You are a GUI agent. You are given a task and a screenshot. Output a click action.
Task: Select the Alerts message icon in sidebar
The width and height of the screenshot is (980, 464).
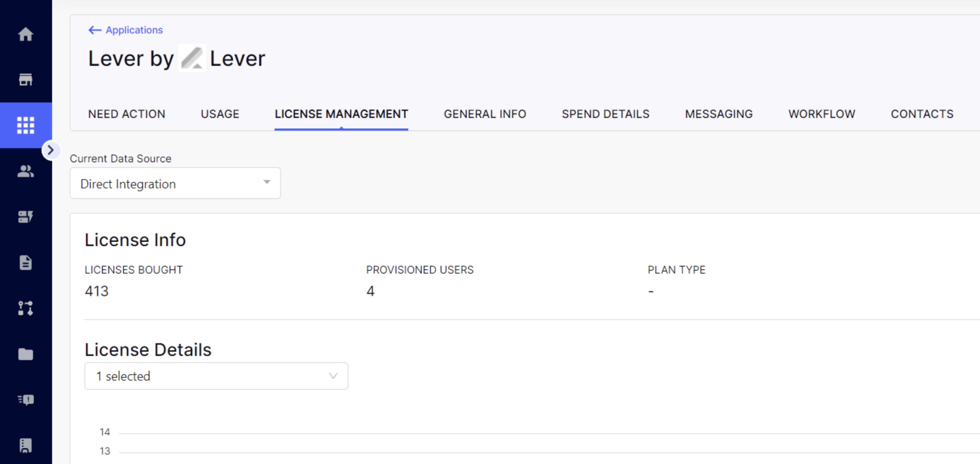click(x=26, y=400)
